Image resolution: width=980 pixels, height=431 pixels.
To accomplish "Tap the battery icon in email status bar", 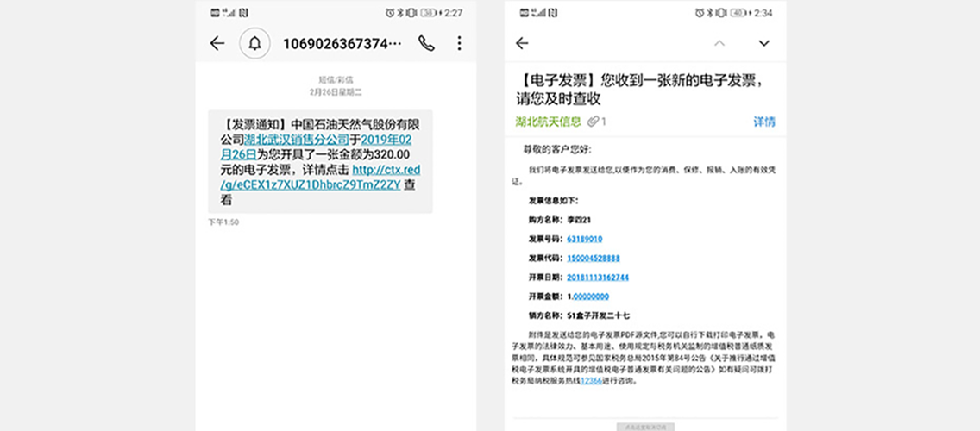I will [738, 12].
